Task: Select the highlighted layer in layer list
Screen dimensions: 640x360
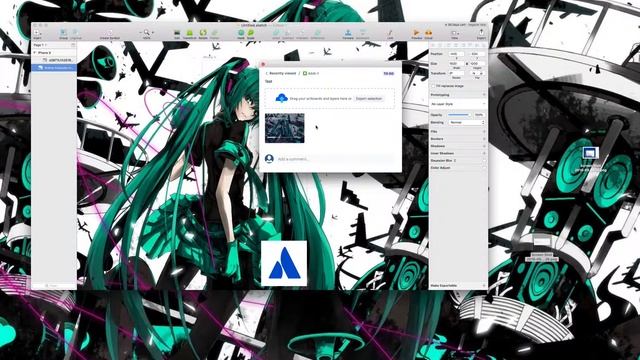Action: tap(54, 67)
